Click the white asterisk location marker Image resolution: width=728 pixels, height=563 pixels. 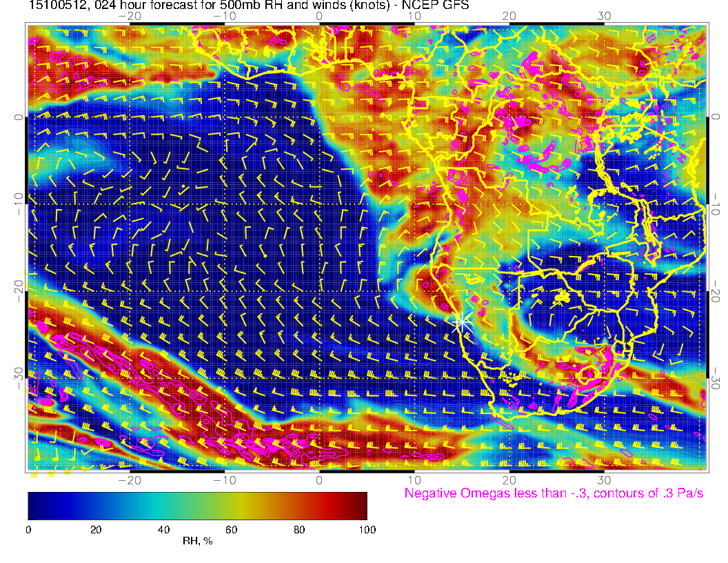coord(462,322)
